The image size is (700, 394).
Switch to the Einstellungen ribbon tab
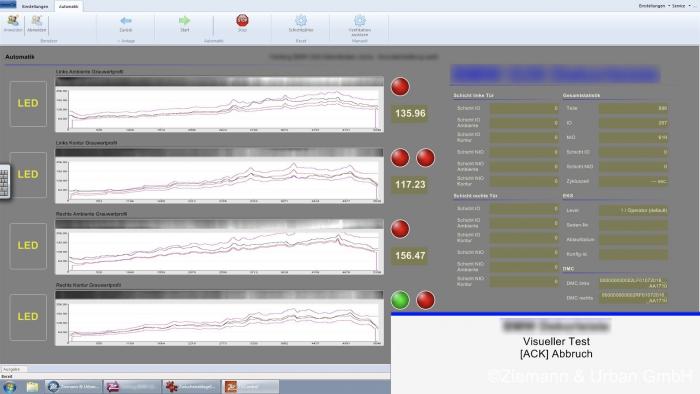(35, 6)
